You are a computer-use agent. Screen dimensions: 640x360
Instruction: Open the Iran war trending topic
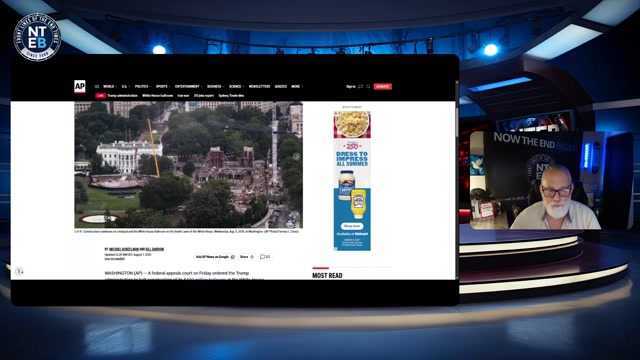point(184,96)
